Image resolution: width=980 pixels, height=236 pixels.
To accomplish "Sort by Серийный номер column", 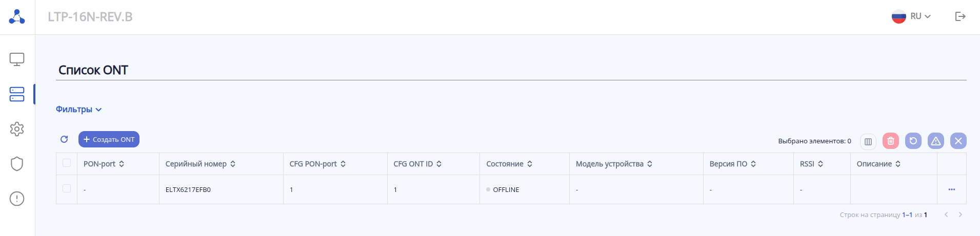I will [x=233, y=164].
